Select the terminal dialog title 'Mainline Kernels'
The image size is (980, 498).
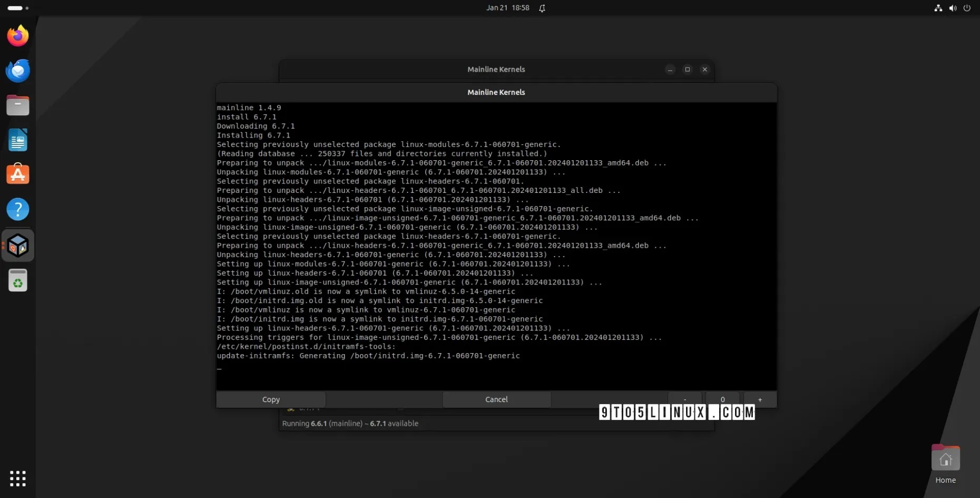(496, 92)
